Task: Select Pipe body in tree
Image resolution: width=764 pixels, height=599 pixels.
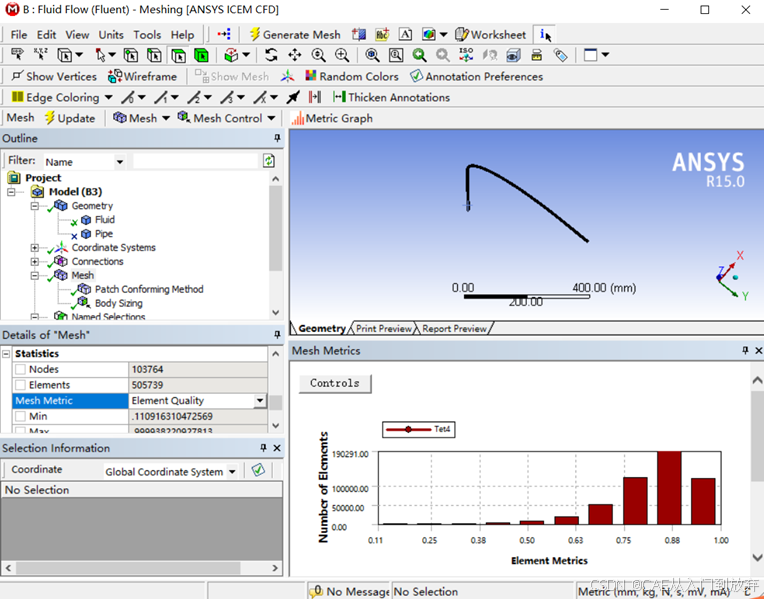Action: (103, 234)
